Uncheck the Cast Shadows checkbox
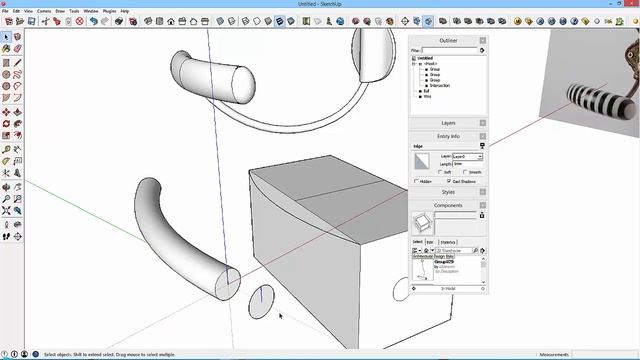Screen dimensions: 640x360 [449, 181]
